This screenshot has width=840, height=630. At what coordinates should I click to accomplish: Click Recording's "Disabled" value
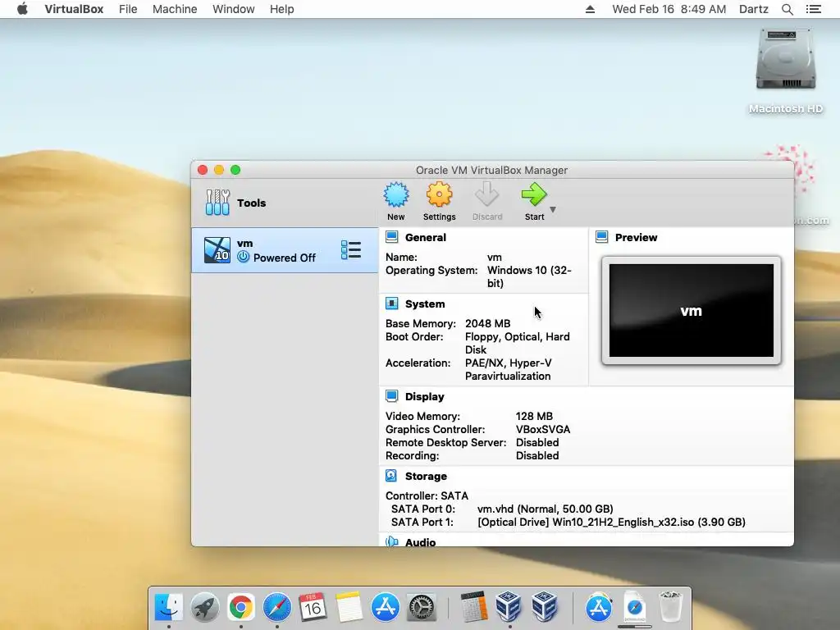click(x=537, y=456)
